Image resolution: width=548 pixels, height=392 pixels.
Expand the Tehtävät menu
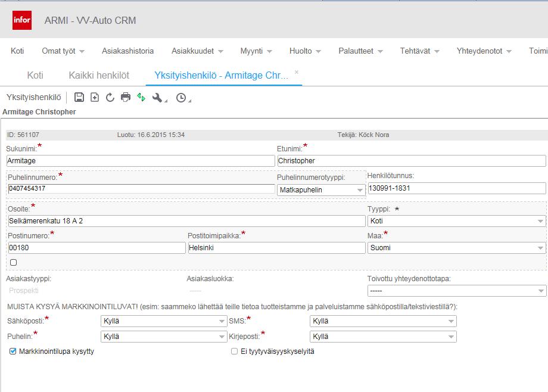pos(419,51)
